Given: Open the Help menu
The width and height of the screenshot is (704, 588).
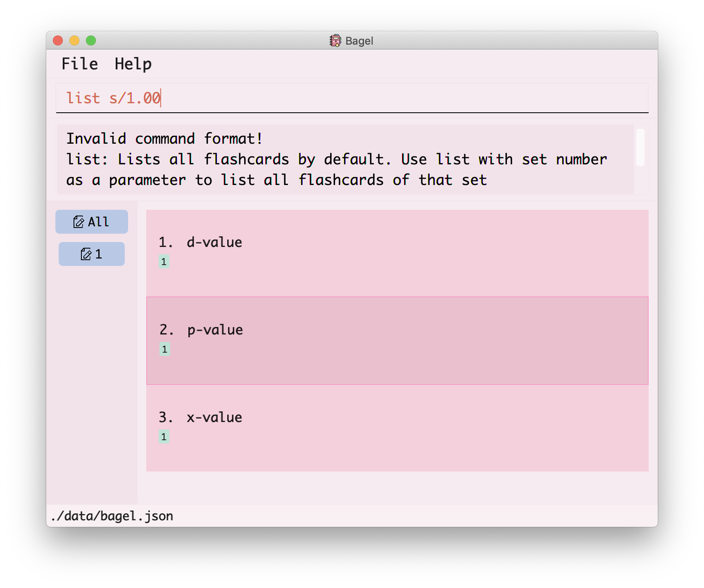Looking at the screenshot, I should point(133,64).
